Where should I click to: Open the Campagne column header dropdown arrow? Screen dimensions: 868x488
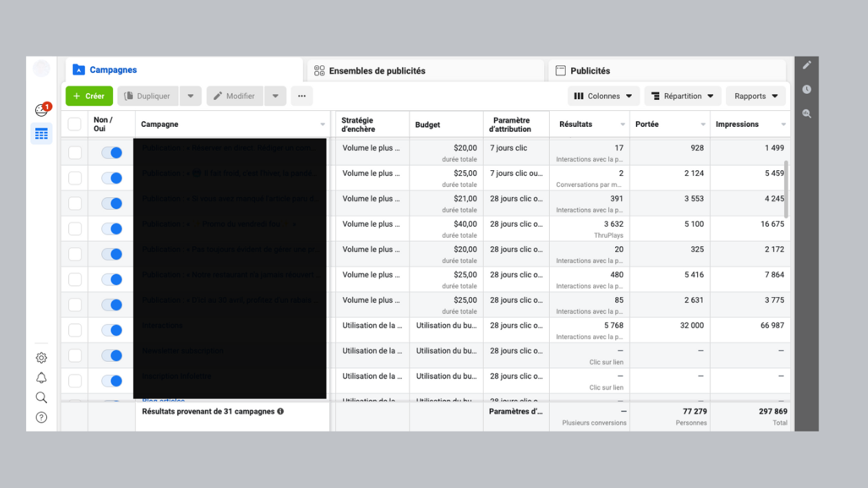(322, 125)
